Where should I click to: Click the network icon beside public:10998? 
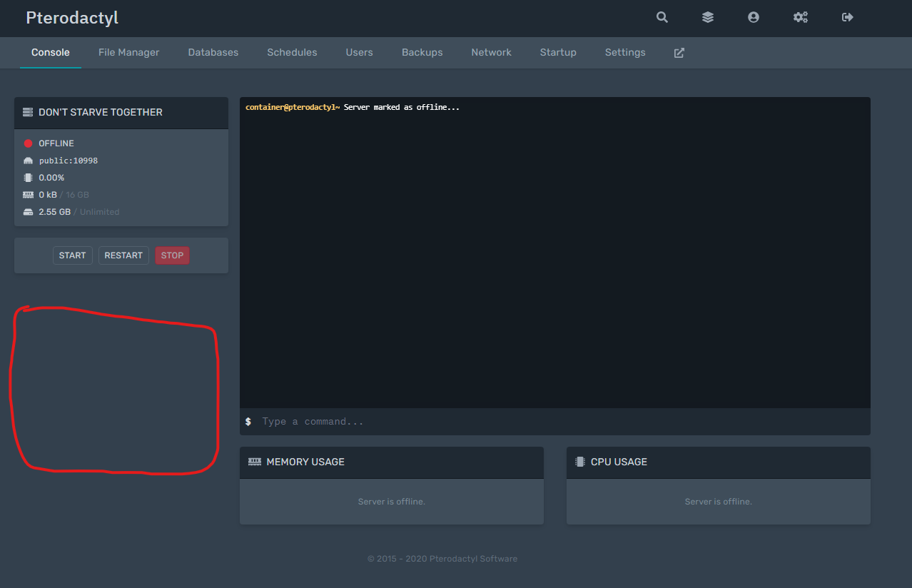pos(29,161)
